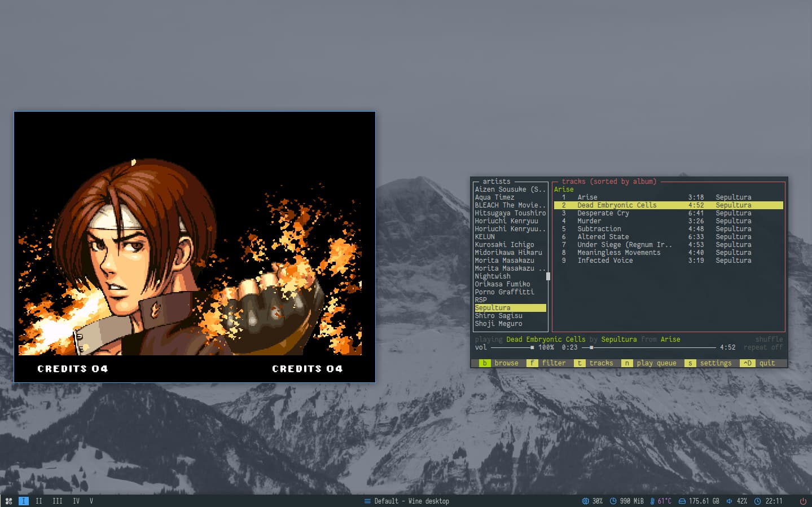The image size is (812, 507).
Task: Select track 'Subtraction'
Action: 669,229
